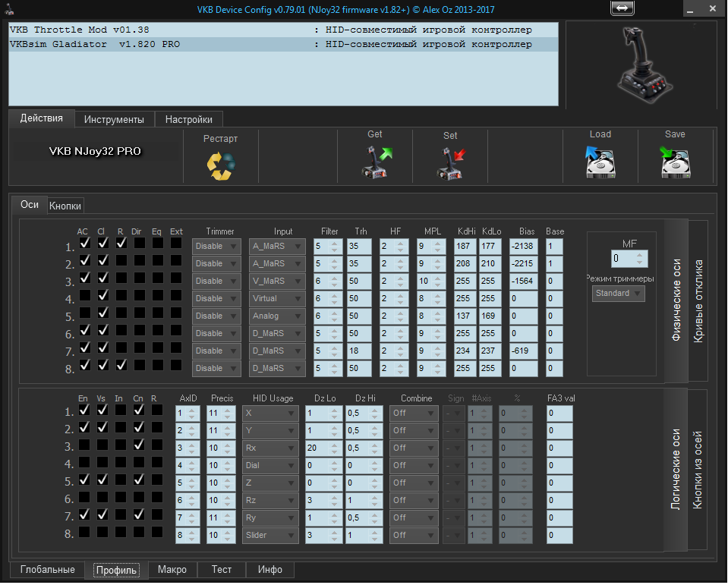Switch to the Настройки tab
The width and height of the screenshot is (728, 585).
(189, 120)
